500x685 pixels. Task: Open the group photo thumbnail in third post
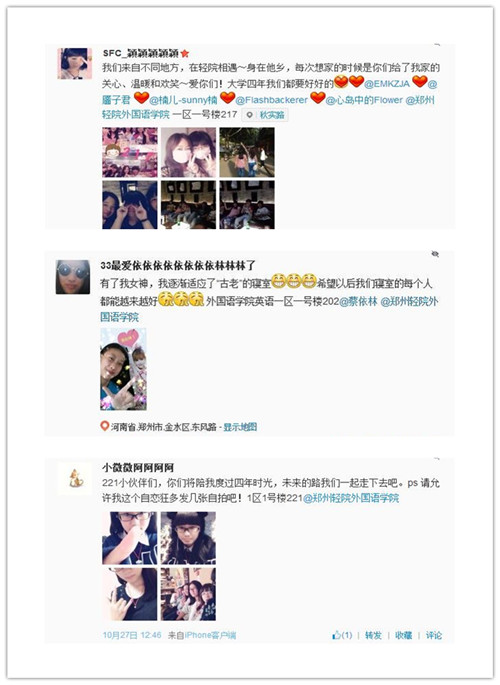click(188, 594)
